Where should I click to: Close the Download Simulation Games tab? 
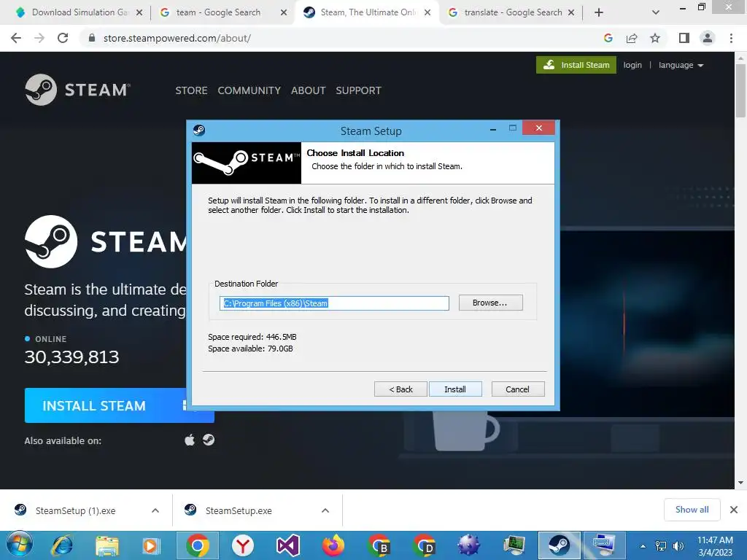(139, 12)
